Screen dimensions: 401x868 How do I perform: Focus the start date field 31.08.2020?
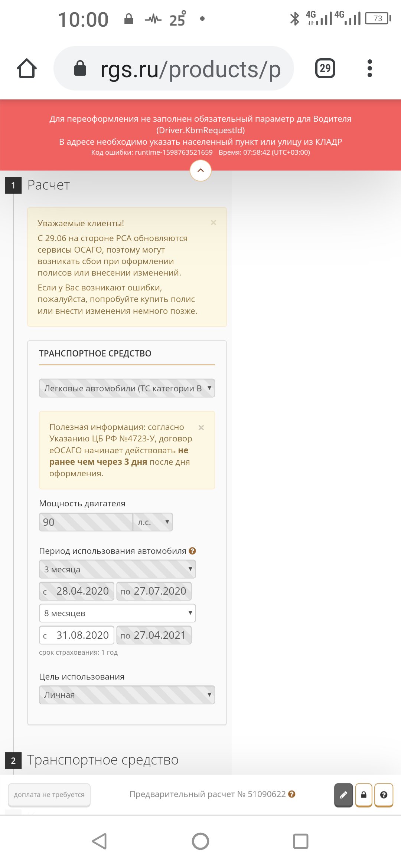76,635
